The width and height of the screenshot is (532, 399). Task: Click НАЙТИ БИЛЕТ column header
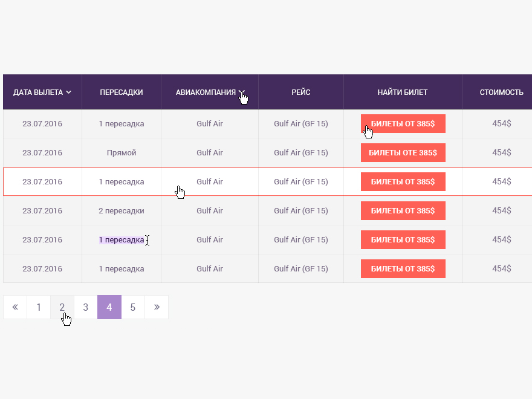[x=403, y=92]
